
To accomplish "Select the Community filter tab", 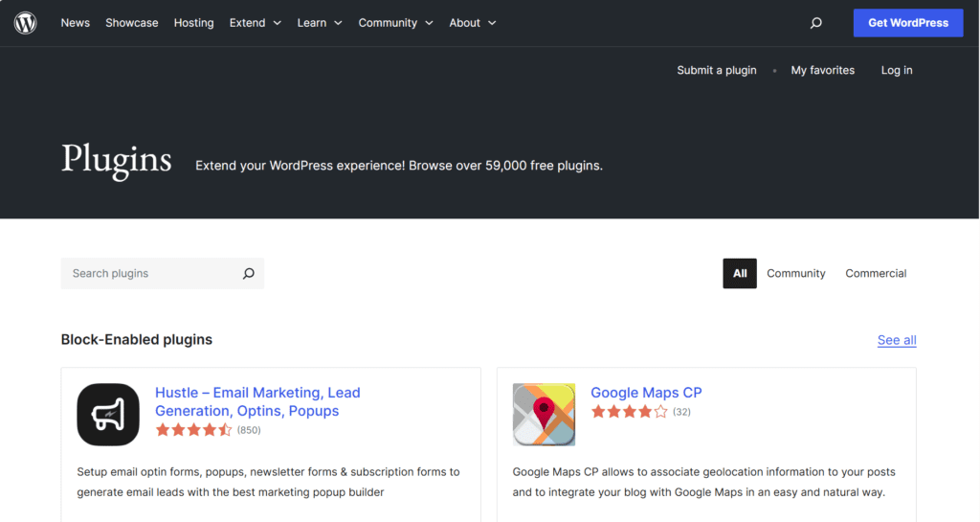I will point(795,273).
